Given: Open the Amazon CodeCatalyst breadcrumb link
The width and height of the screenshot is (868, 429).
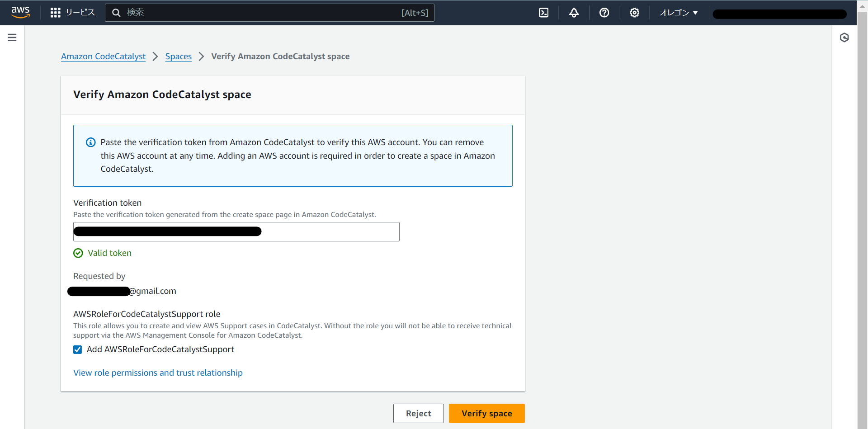Looking at the screenshot, I should (x=103, y=57).
